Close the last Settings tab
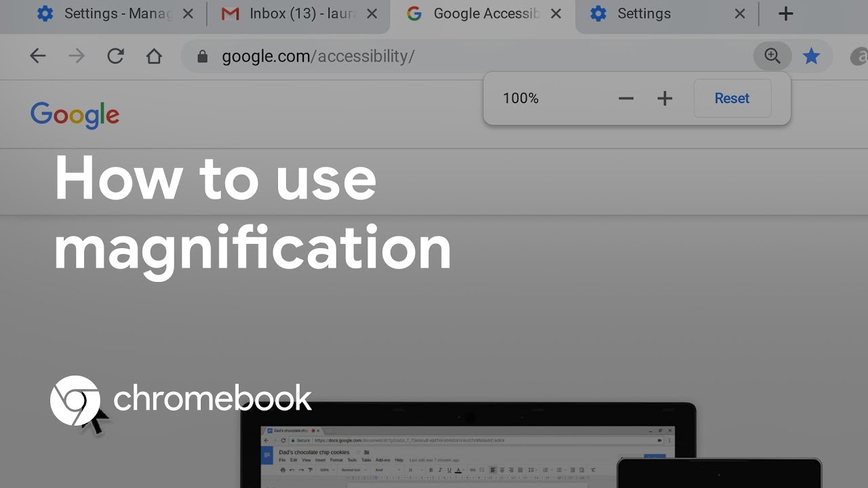The image size is (868, 488). point(740,14)
